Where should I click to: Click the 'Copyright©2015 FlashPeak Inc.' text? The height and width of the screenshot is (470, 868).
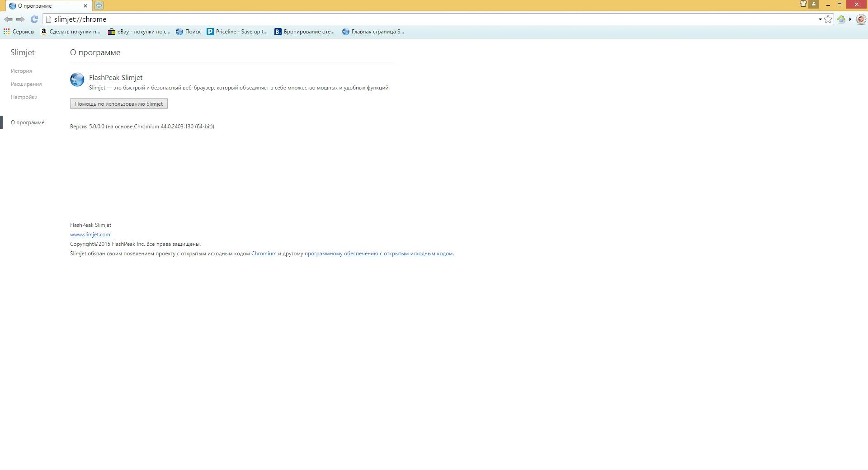(x=107, y=244)
